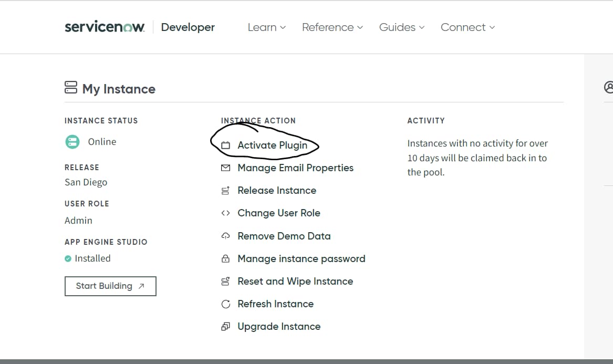
Task: Choose Remove Demo Data
Action: pyautogui.click(x=284, y=236)
